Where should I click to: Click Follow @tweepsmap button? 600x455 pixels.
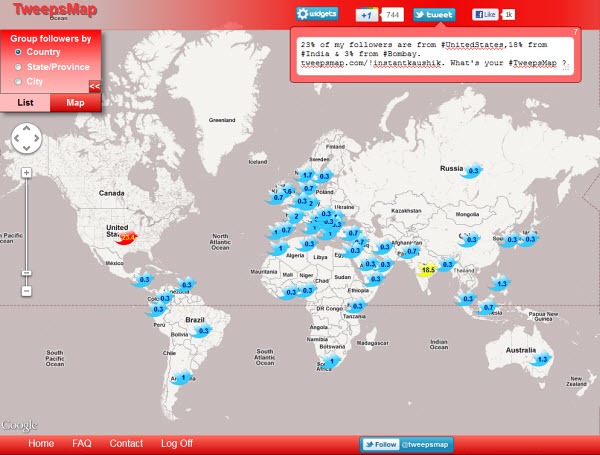coord(406,444)
